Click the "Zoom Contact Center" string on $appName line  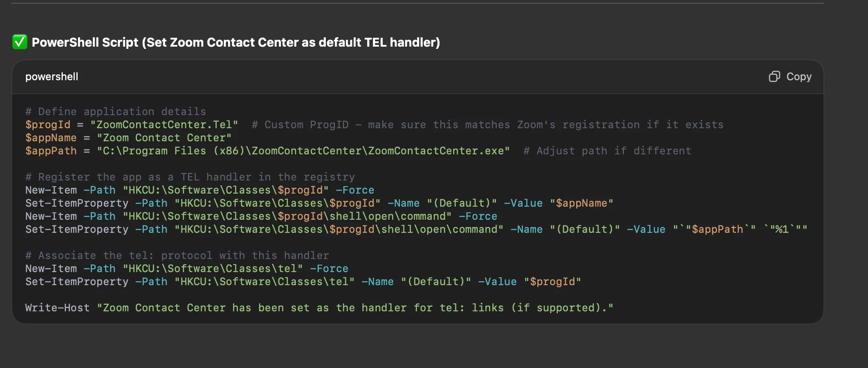[x=164, y=138]
